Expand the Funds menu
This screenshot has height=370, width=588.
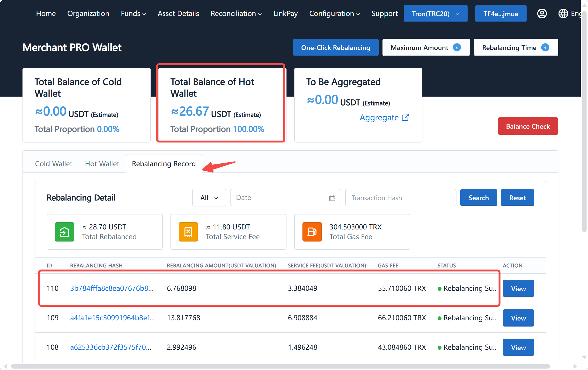point(133,14)
